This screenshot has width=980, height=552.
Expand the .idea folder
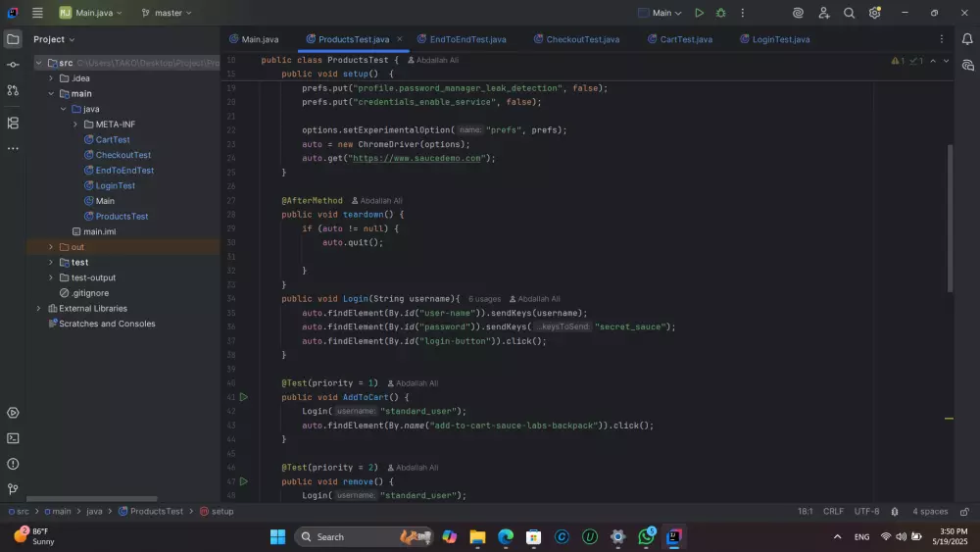[51, 78]
